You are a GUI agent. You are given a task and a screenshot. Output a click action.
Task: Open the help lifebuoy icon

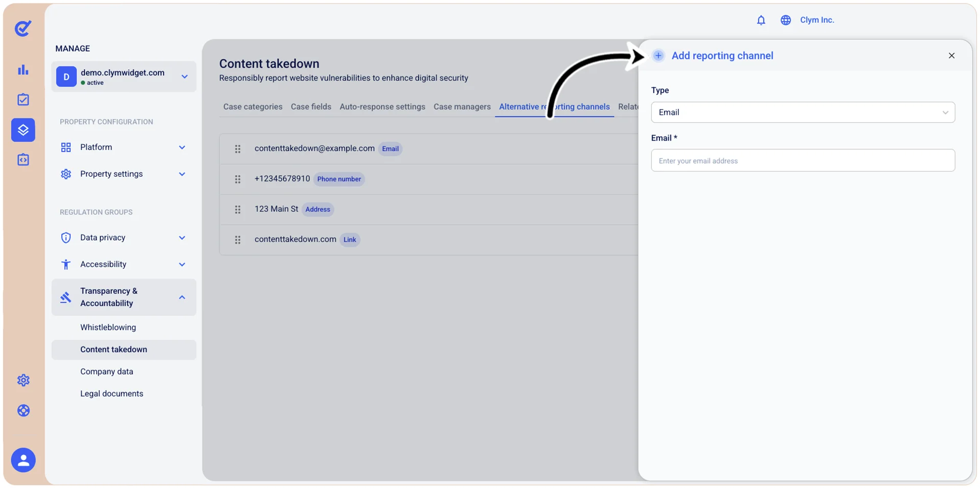coord(23,410)
